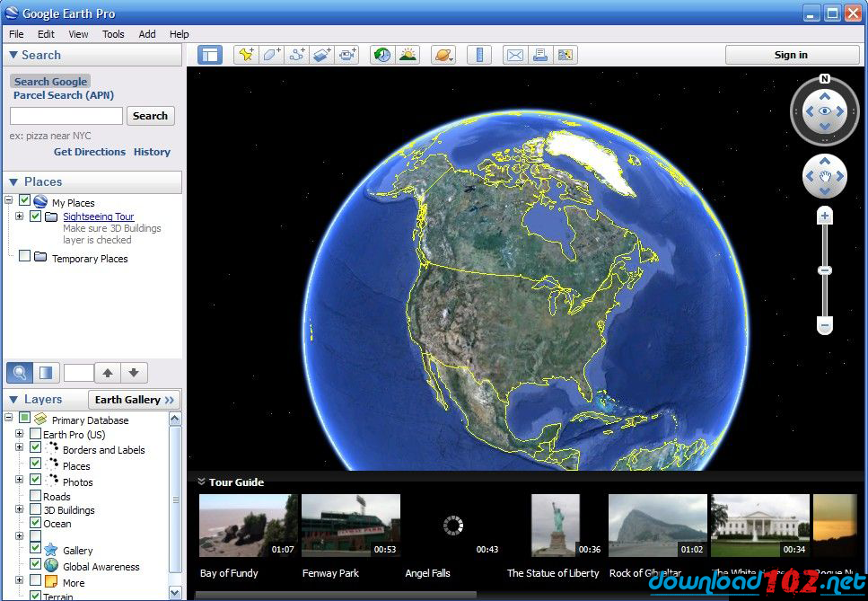The height and width of the screenshot is (601, 868).
Task: Open the Bay of Fundy tour thumbnail
Action: pyautogui.click(x=248, y=526)
